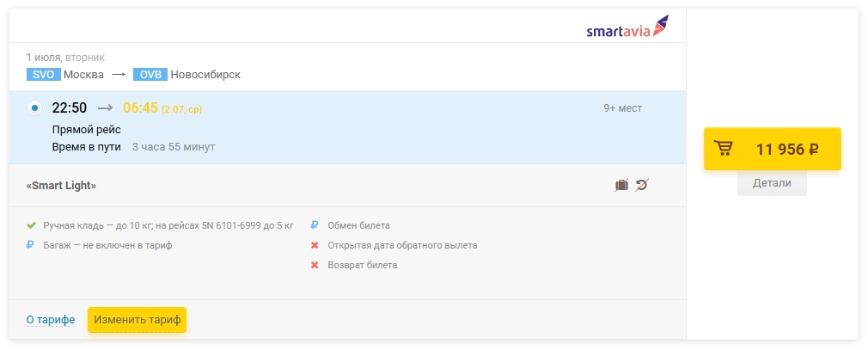Buy the ticket for 11 956 ₽
The image size is (868, 350).
(x=772, y=149)
